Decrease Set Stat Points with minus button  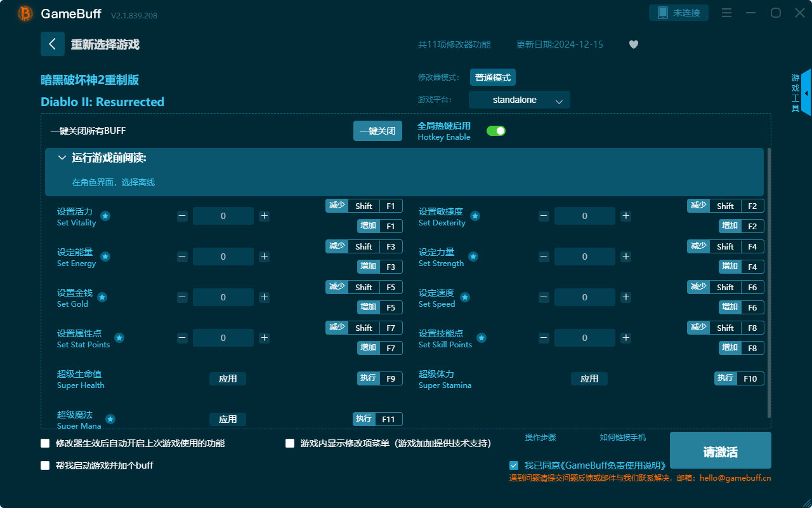pos(182,338)
